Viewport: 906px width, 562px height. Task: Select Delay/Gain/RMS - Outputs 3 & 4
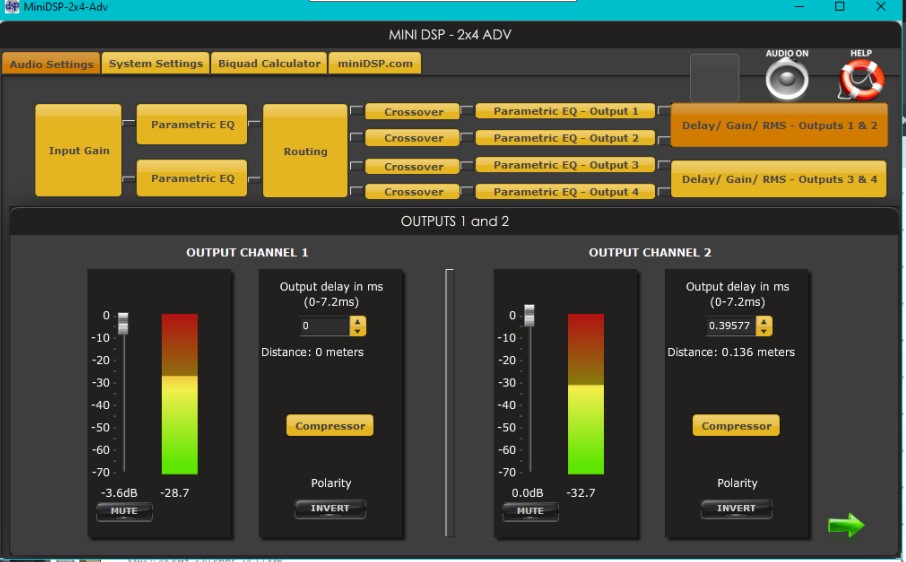click(x=779, y=179)
